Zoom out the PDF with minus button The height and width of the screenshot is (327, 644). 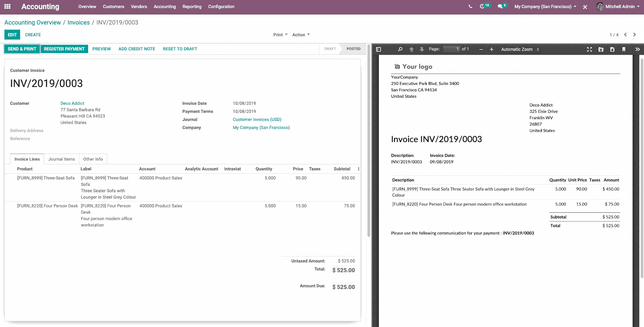[481, 49]
